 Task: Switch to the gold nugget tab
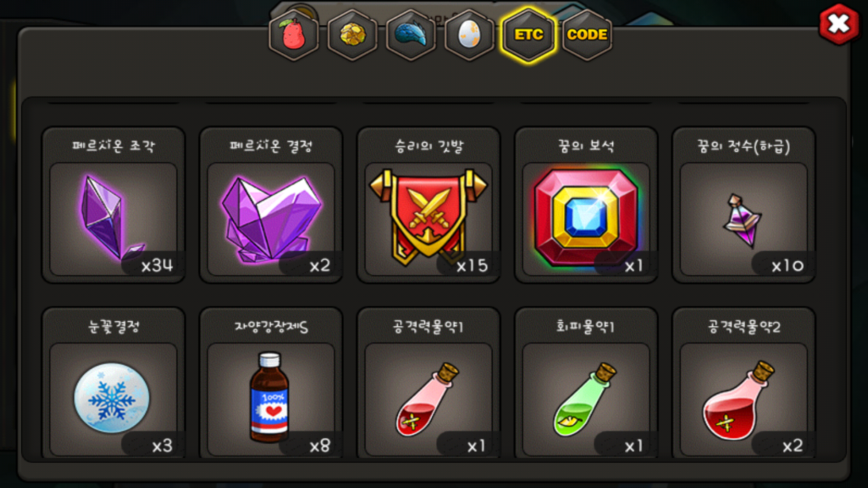353,35
